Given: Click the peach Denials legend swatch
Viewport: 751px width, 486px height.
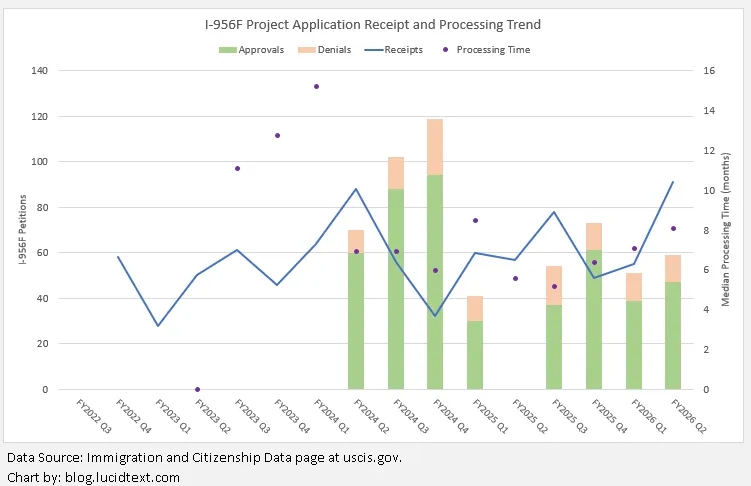Looking at the screenshot, I should click(307, 50).
